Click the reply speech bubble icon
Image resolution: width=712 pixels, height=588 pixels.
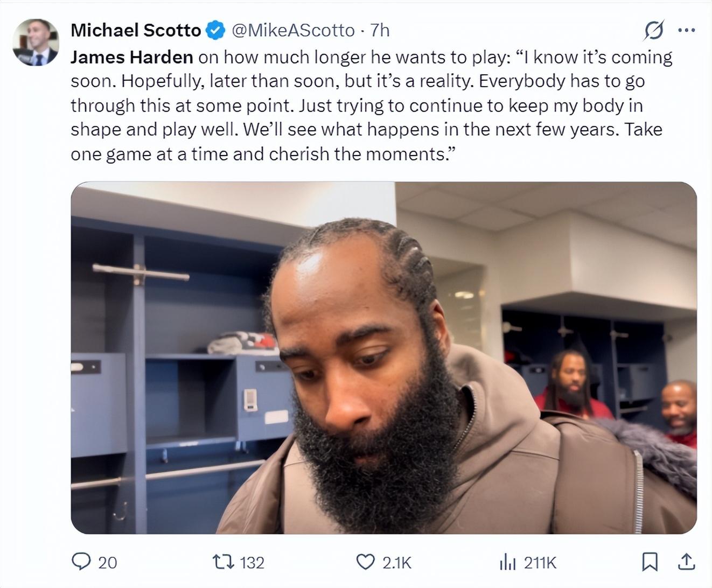click(x=81, y=562)
